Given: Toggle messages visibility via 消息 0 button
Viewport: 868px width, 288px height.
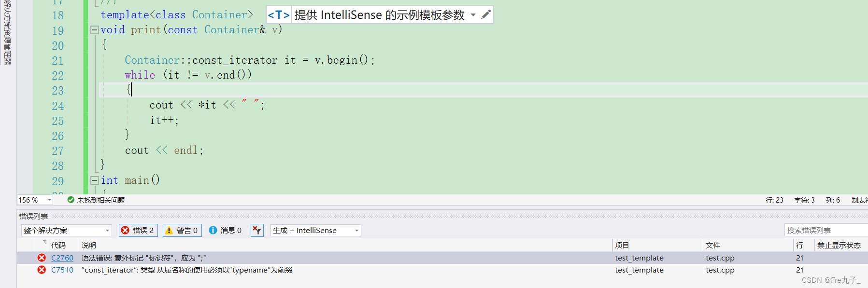Looking at the screenshot, I should click(226, 230).
